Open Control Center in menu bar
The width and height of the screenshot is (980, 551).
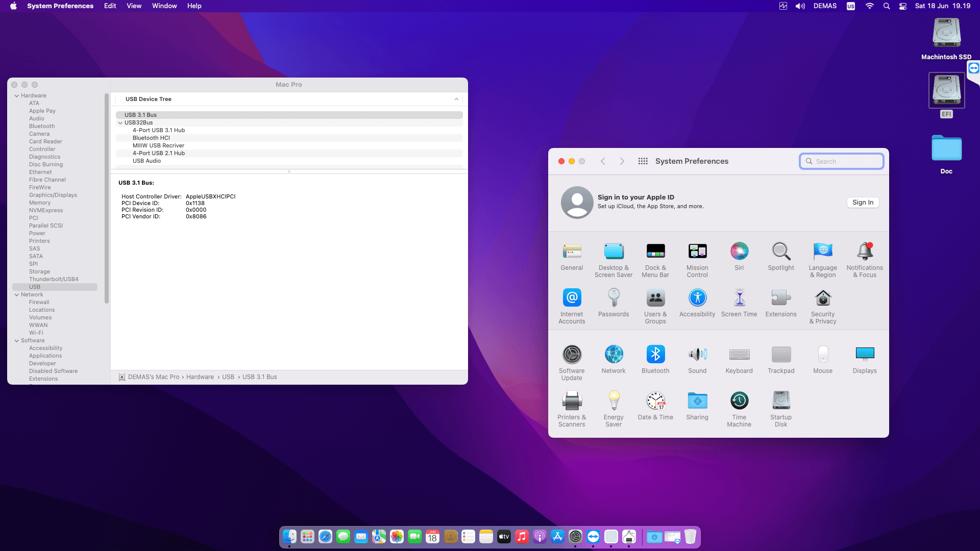point(903,6)
